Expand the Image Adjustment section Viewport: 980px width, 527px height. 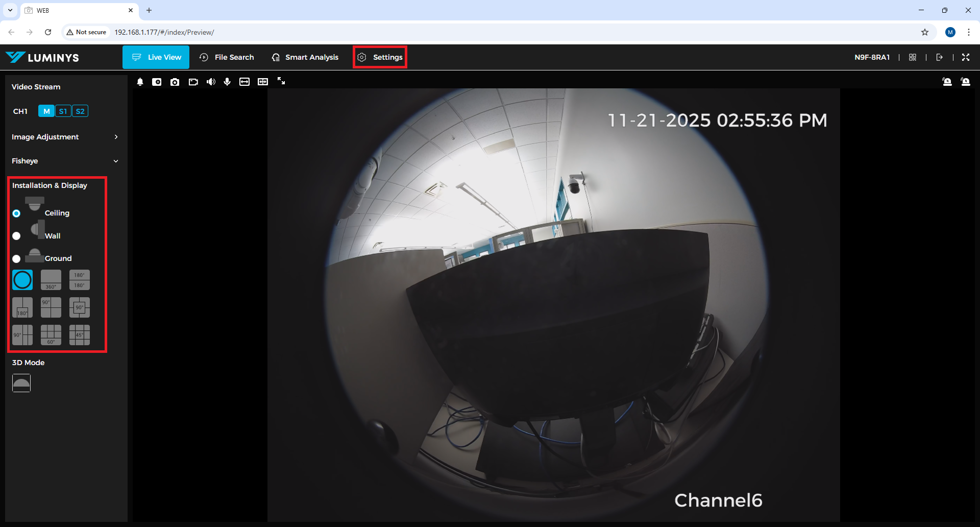click(65, 137)
